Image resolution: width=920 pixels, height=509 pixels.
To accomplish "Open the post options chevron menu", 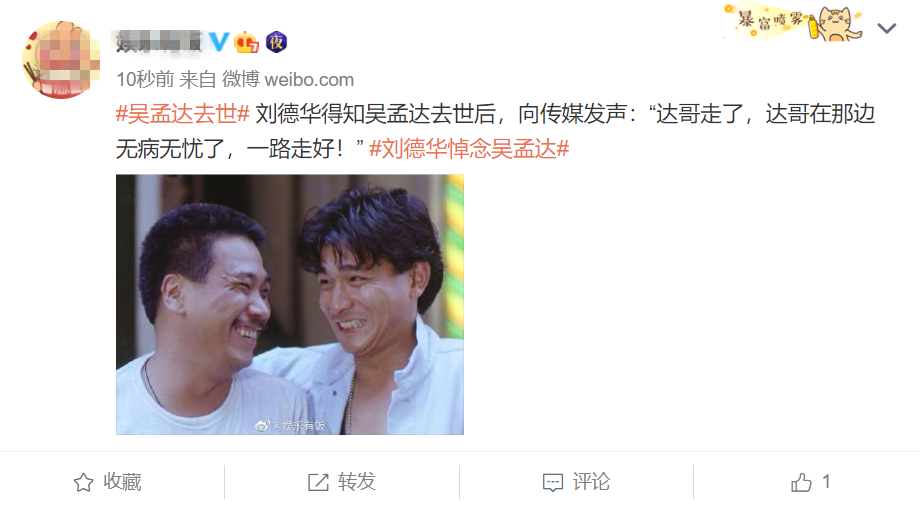I will [x=887, y=28].
